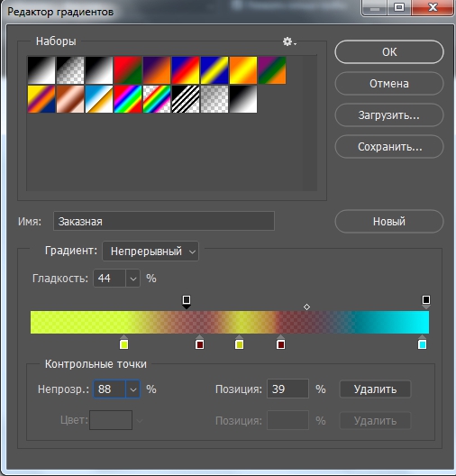Expand the Непрозр. dropdown arrow
The image size is (456, 476).
(132, 389)
